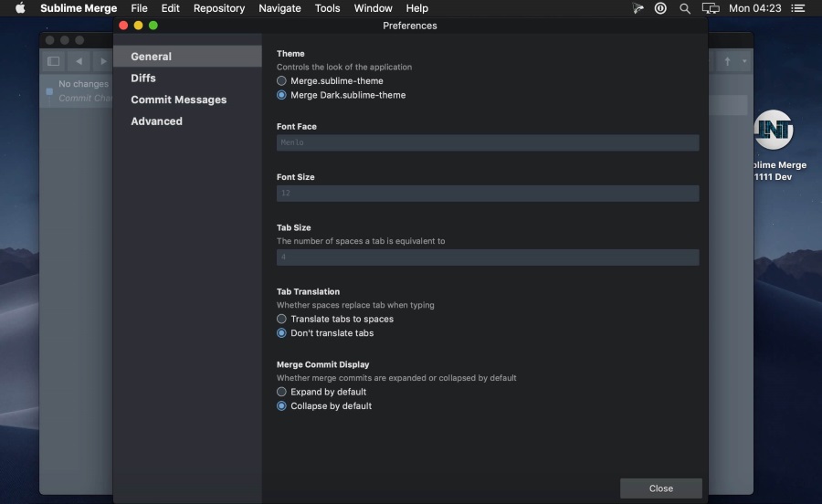Open the Advanced preferences section
Screen dimensions: 822x504
pyautogui.click(x=187, y=121)
